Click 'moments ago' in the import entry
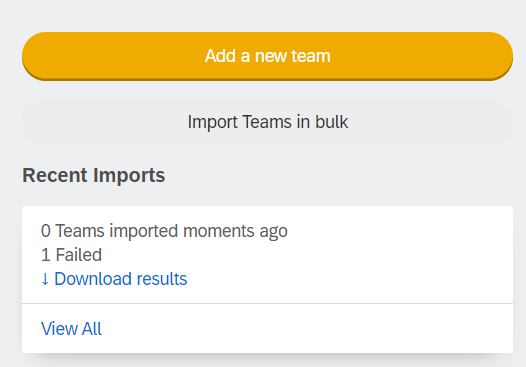This screenshot has height=367, width=526. pos(235,231)
